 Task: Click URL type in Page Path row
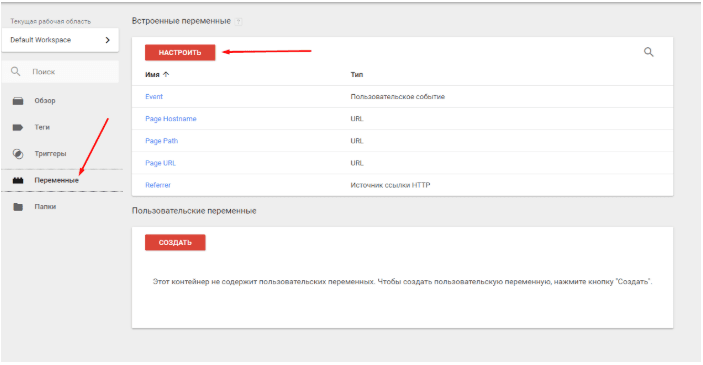click(357, 141)
